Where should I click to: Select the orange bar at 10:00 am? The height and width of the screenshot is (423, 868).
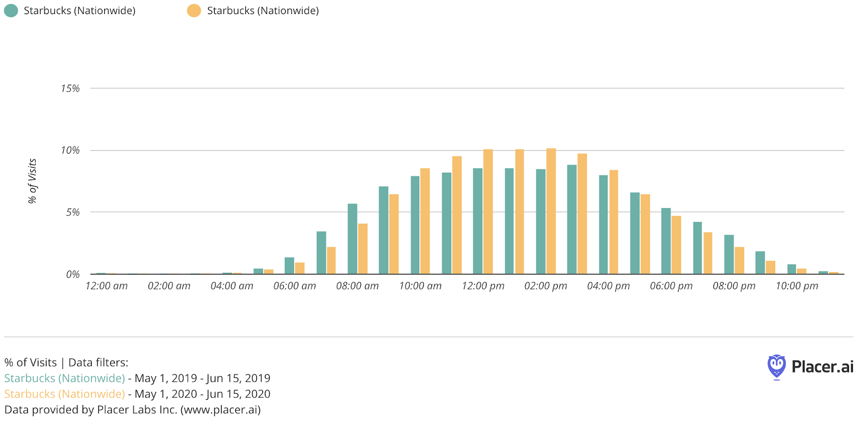click(x=425, y=221)
